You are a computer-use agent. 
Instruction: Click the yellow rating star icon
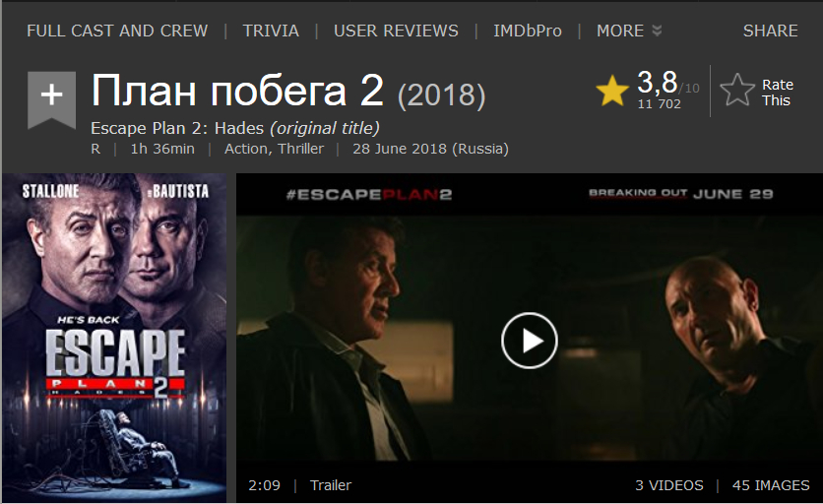coord(612,91)
